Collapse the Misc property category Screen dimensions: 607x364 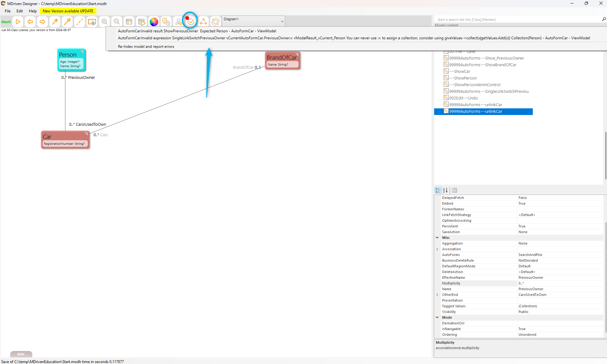(x=437, y=238)
